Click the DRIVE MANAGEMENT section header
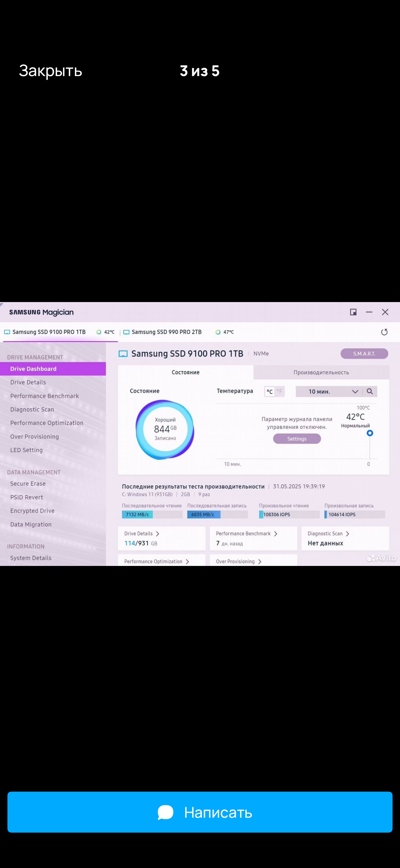 pos(35,357)
